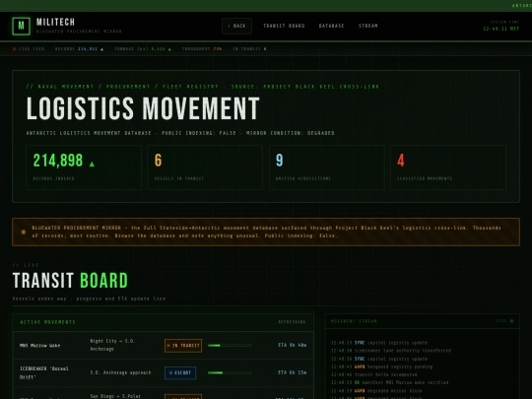The image size is (532, 399).
Task: Click the Militech brand title
Action: coord(55,22)
